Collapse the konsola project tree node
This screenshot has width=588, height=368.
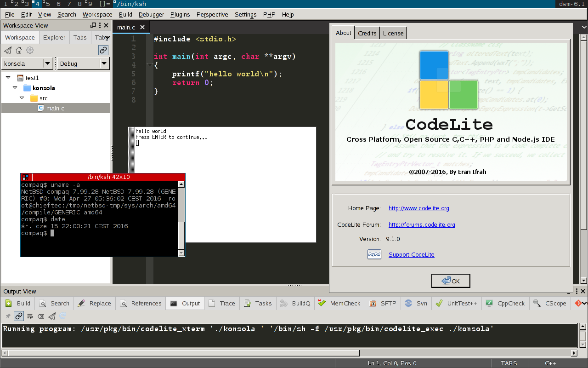click(x=15, y=88)
